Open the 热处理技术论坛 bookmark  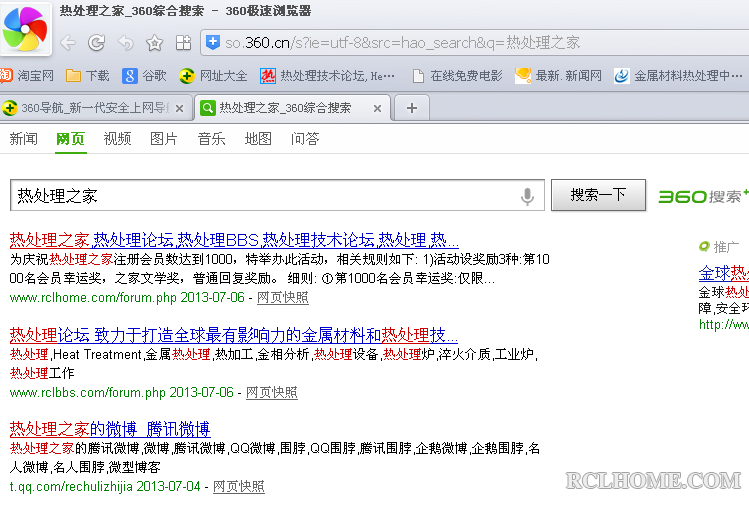pos(328,75)
